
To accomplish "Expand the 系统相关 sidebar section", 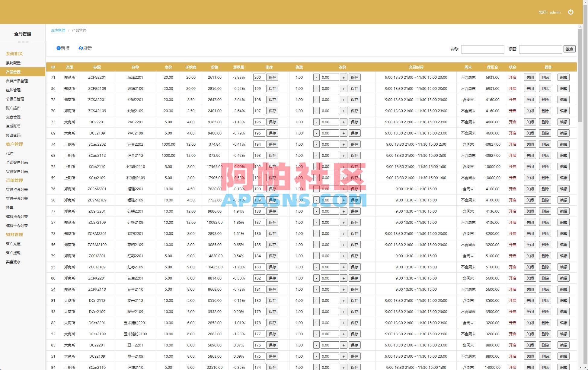I will [14, 54].
